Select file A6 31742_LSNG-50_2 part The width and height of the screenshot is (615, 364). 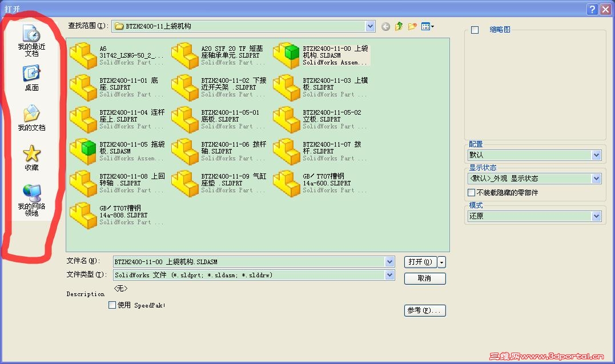click(x=117, y=55)
